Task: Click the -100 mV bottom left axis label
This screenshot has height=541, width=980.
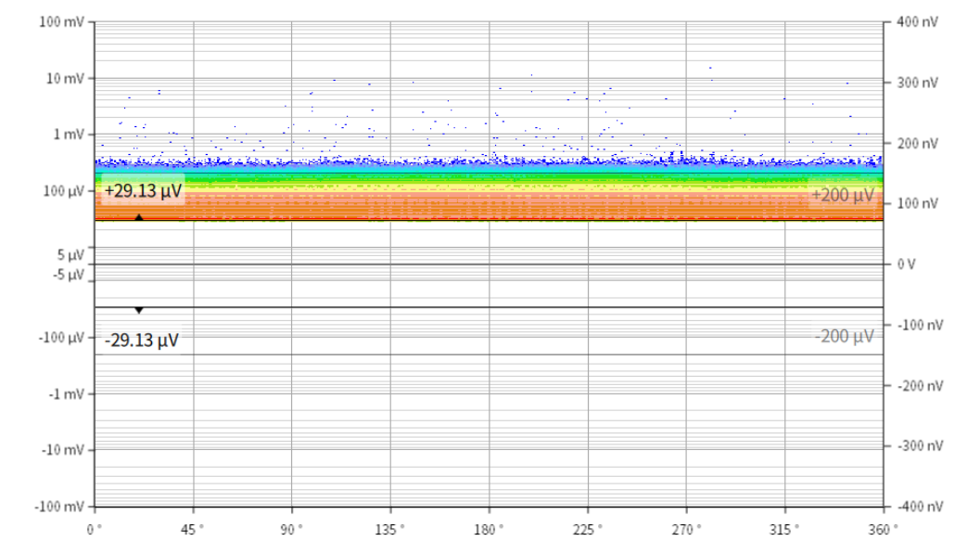Action: tap(59, 507)
